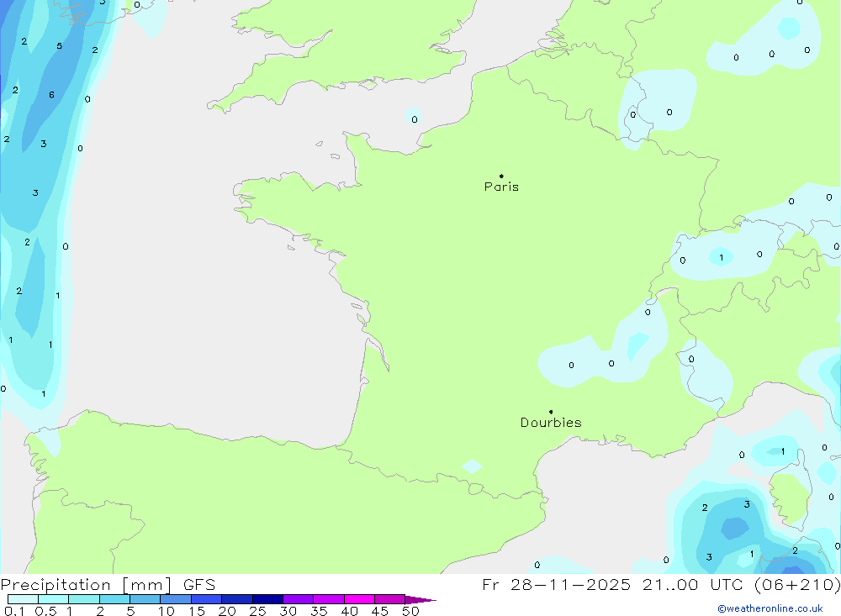Click the legend value 10
This screenshot has width=841, height=616.
tap(167, 611)
